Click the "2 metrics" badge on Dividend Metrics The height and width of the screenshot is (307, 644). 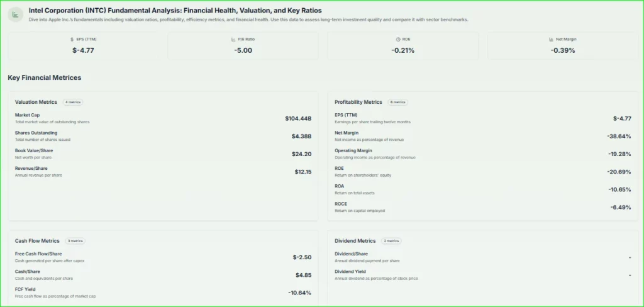390,241
